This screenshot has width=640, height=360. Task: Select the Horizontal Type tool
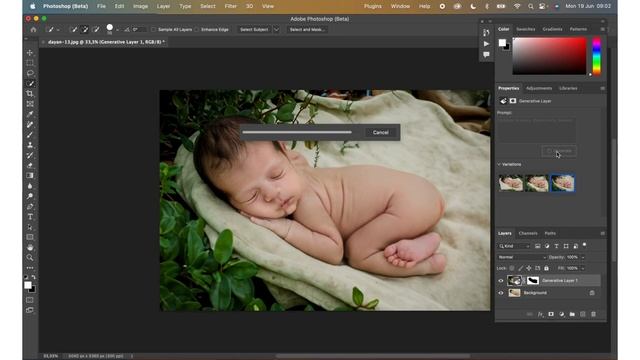[30, 217]
